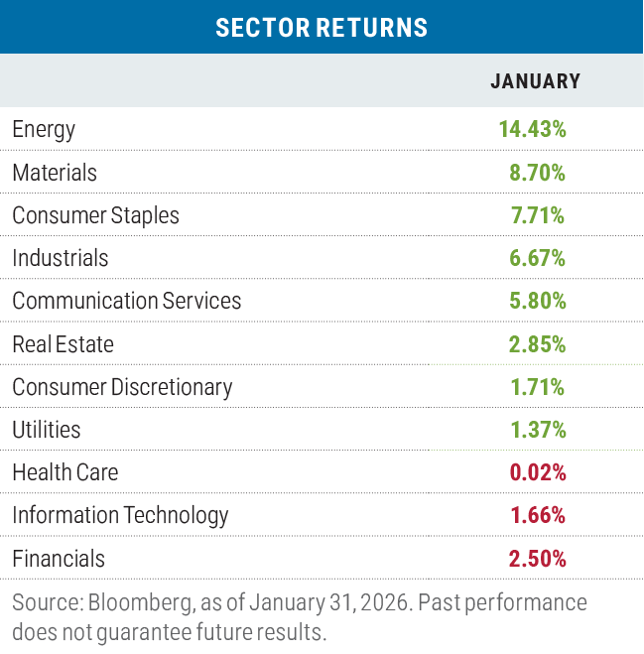The height and width of the screenshot is (654, 644).
Task: Click the Consumer Staples label
Action: click(95, 215)
